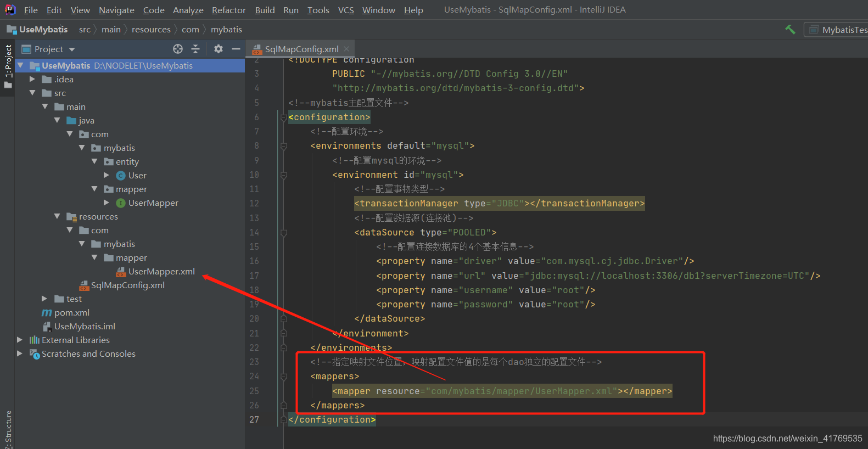Open the Window menu

point(378,10)
